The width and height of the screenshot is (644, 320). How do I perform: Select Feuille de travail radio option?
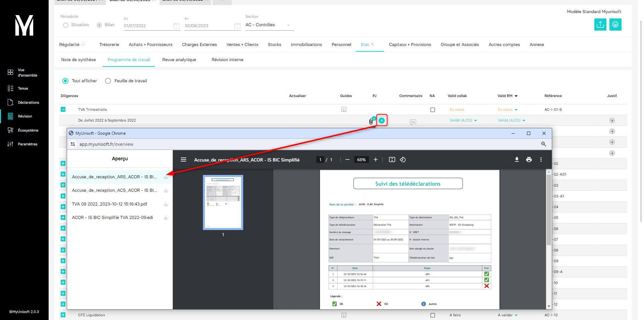tap(108, 81)
